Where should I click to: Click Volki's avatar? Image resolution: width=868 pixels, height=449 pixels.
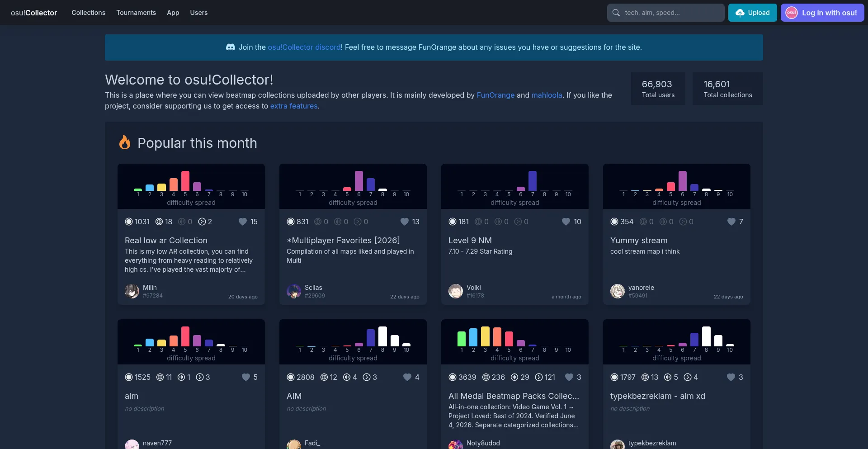[456, 291]
